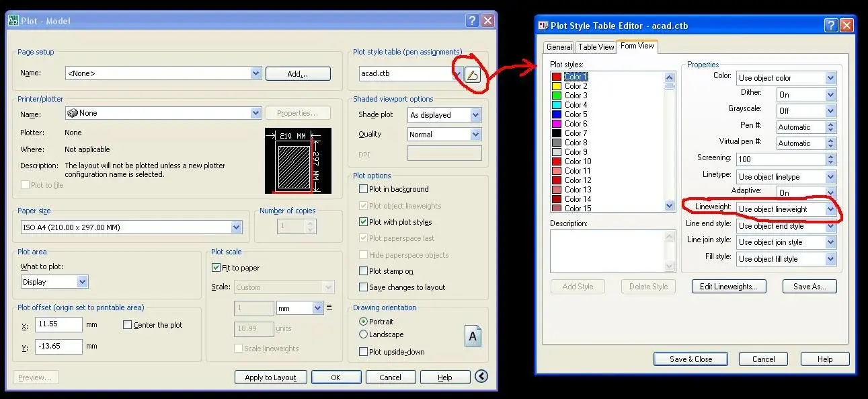868x399 pixels.
Task: Click the Plot - Model title bar app icon
Action: click(x=13, y=21)
